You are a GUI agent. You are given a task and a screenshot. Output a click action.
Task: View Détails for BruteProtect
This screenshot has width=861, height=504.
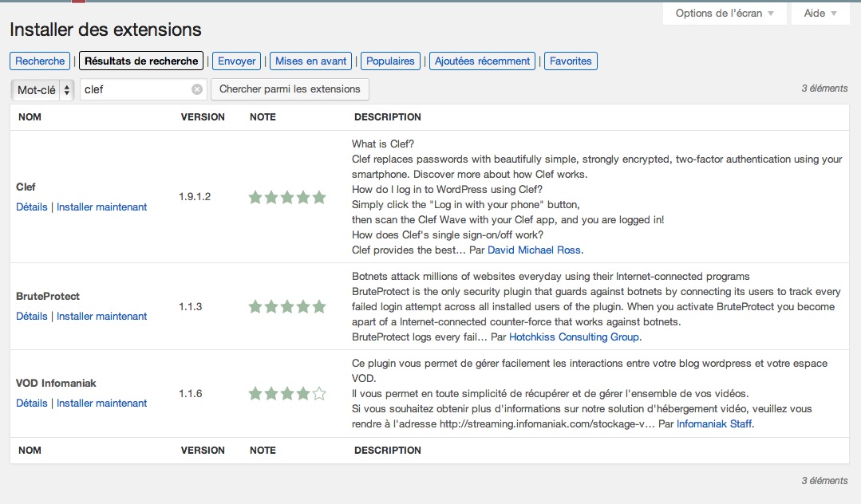click(x=32, y=317)
